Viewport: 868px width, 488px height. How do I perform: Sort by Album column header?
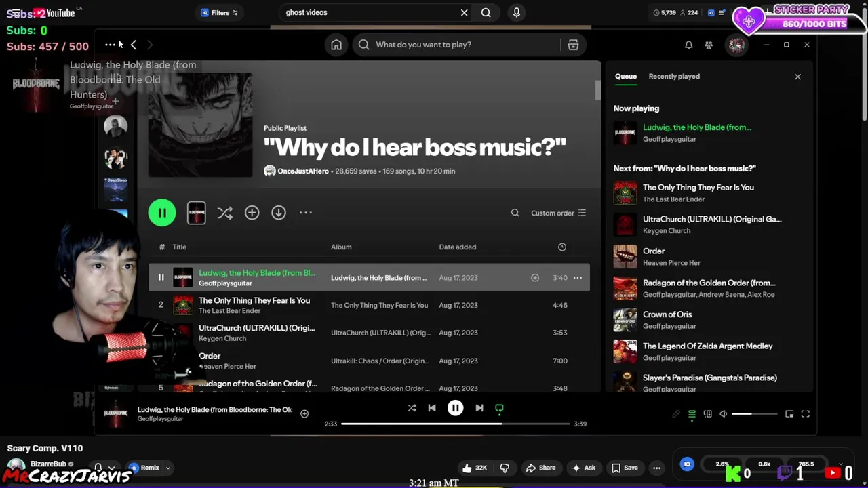tap(341, 247)
